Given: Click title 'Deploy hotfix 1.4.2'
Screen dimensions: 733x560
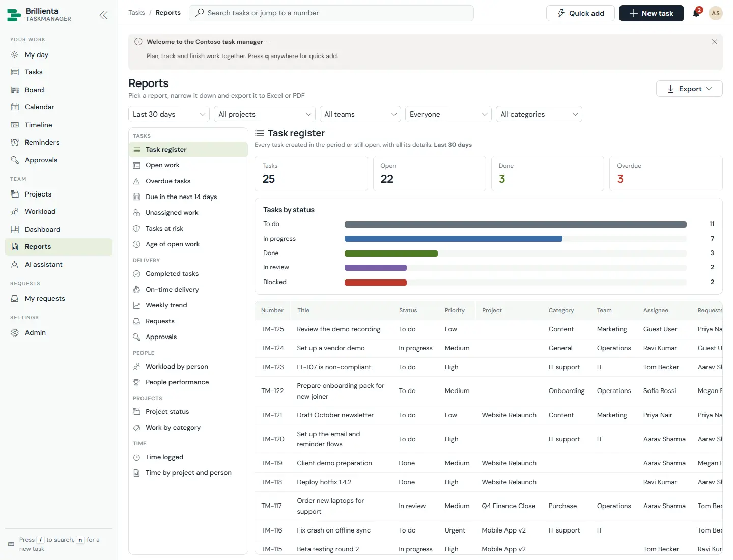Looking at the screenshot, I should [324, 482].
